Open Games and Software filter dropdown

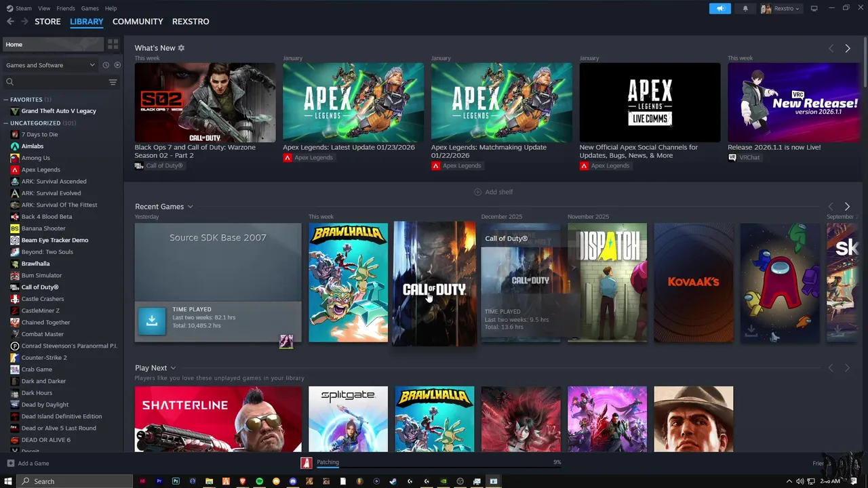click(50, 65)
